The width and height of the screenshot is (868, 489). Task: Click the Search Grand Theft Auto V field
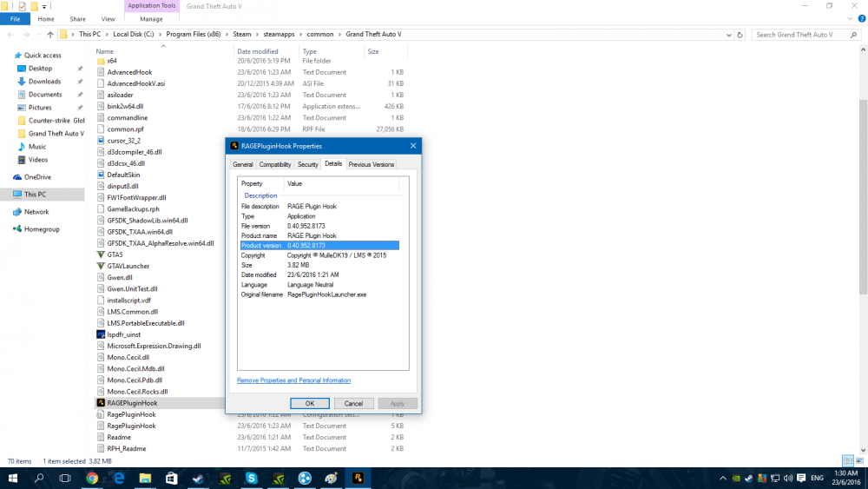coord(800,35)
